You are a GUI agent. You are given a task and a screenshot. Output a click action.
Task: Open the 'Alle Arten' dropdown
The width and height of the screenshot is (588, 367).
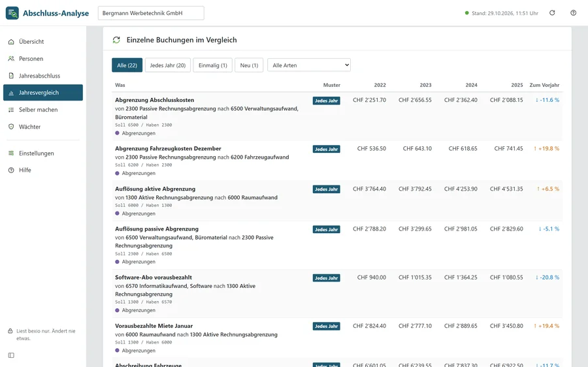[309, 65]
